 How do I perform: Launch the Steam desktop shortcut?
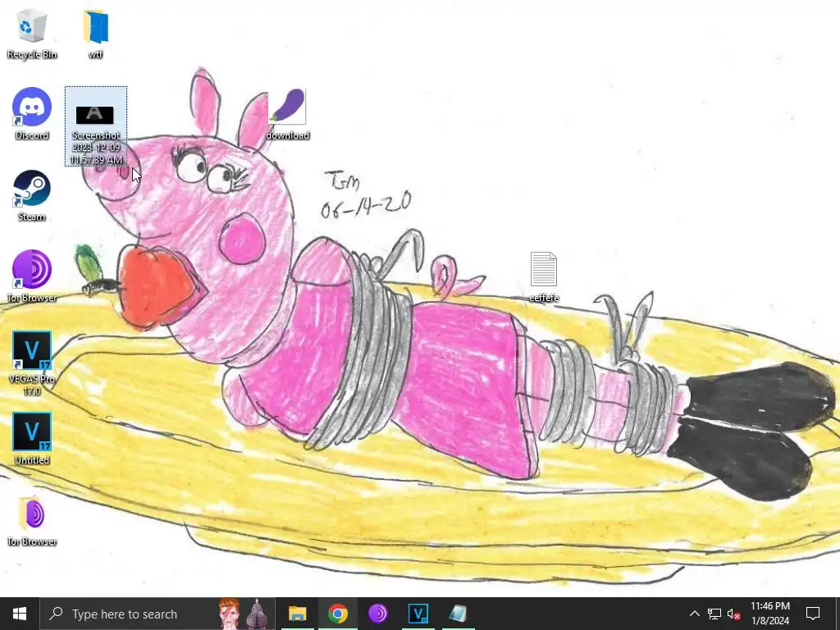[32, 195]
